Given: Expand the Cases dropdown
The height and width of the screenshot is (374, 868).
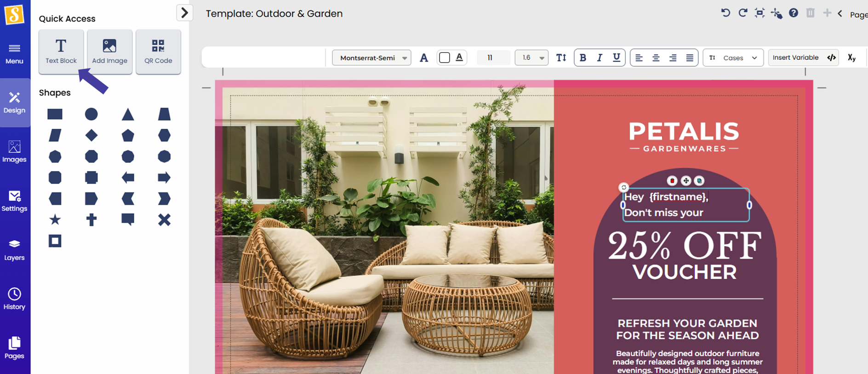Looking at the screenshot, I should [x=733, y=58].
